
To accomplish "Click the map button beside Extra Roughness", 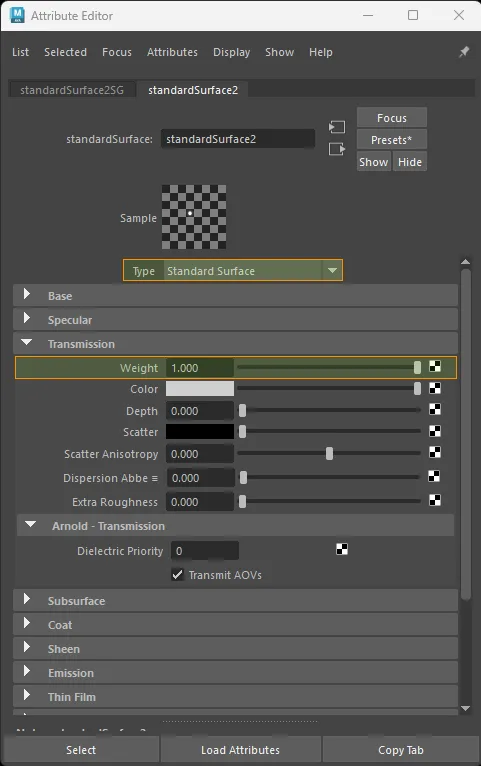I will (435, 500).
